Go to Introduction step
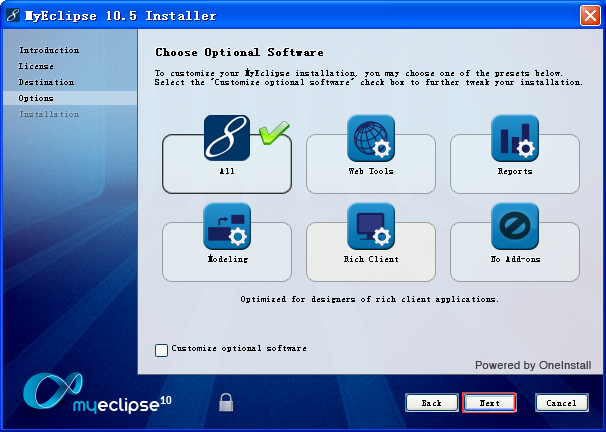Image resolution: width=606 pixels, height=432 pixels. [49, 50]
